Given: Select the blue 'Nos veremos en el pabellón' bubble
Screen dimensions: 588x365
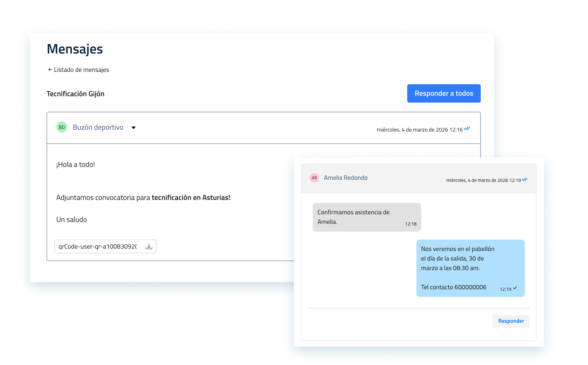Looking at the screenshot, I should pos(470,268).
